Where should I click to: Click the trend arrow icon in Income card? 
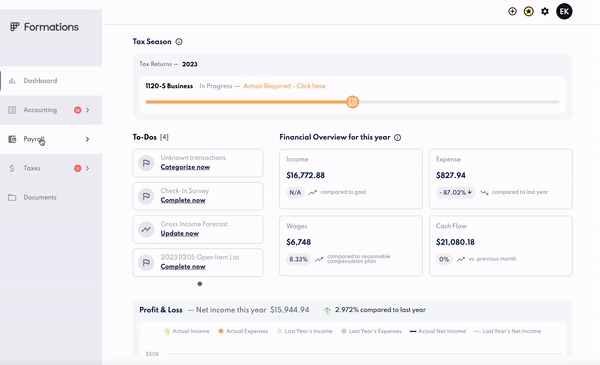click(313, 192)
